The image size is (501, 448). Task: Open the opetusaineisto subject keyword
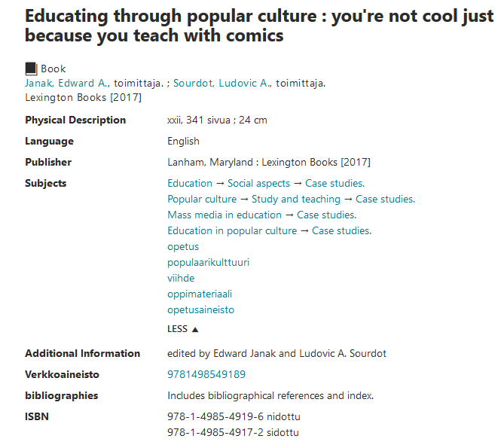200,309
